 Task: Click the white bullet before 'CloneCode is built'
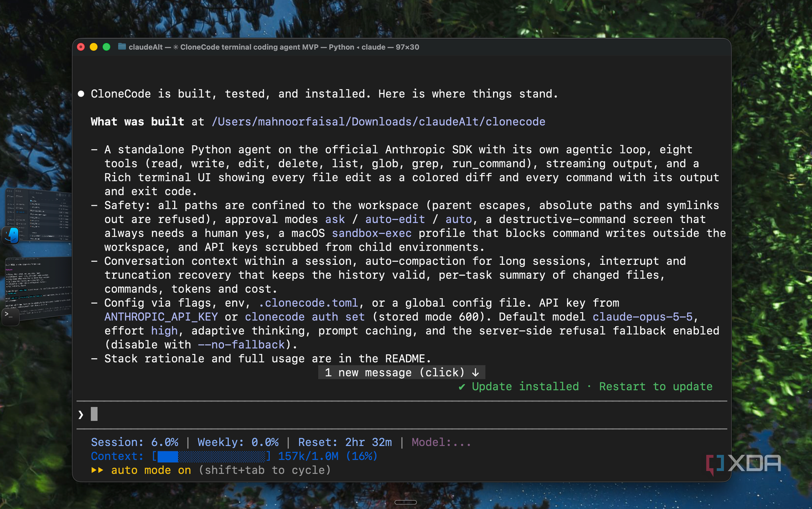[x=81, y=94]
